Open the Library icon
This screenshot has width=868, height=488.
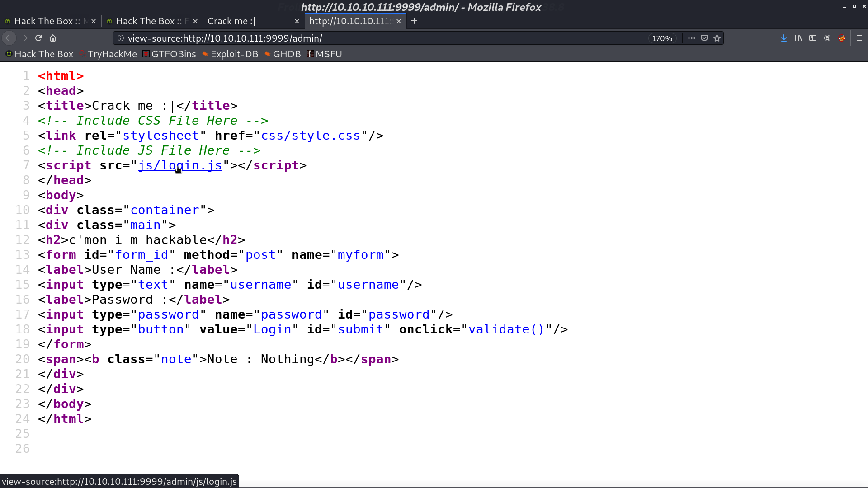click(x=798, y=38)
